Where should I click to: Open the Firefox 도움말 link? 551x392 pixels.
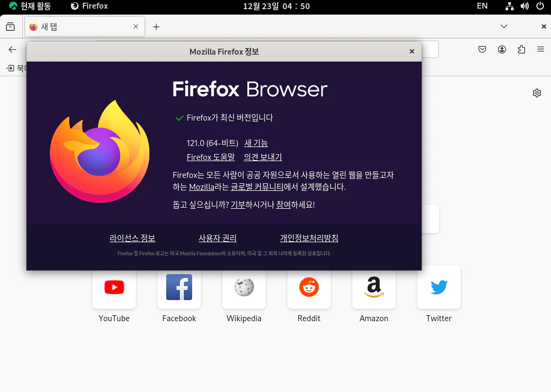click(211, 157)
